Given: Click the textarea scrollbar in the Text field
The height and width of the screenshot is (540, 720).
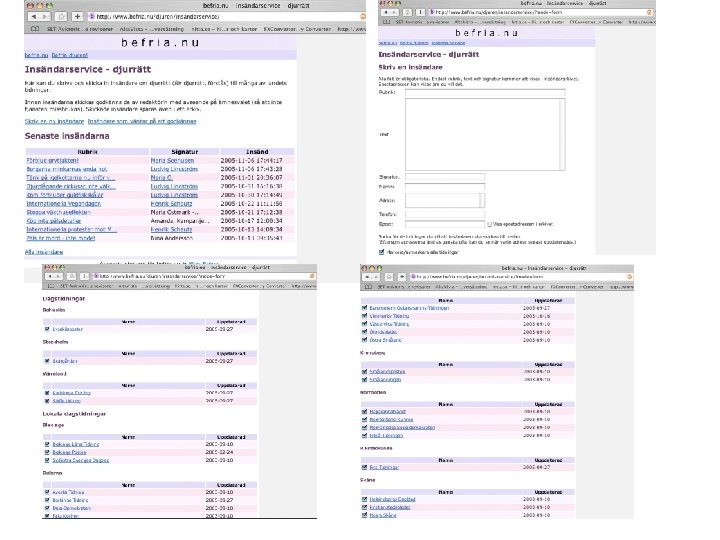Looking at the screenshot, I should tap(562, 135).
